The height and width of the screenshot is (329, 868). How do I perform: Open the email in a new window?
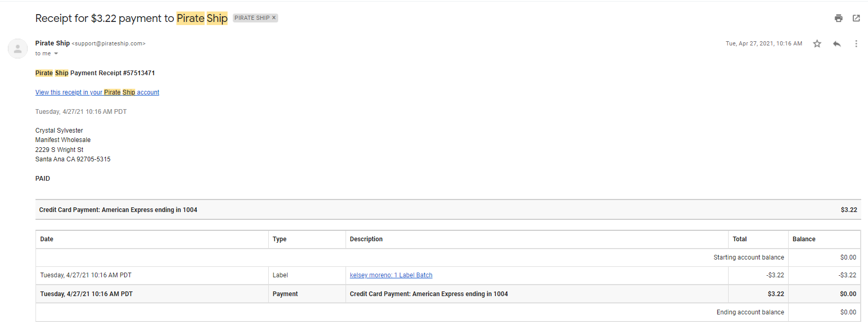(x=856, y=18)
